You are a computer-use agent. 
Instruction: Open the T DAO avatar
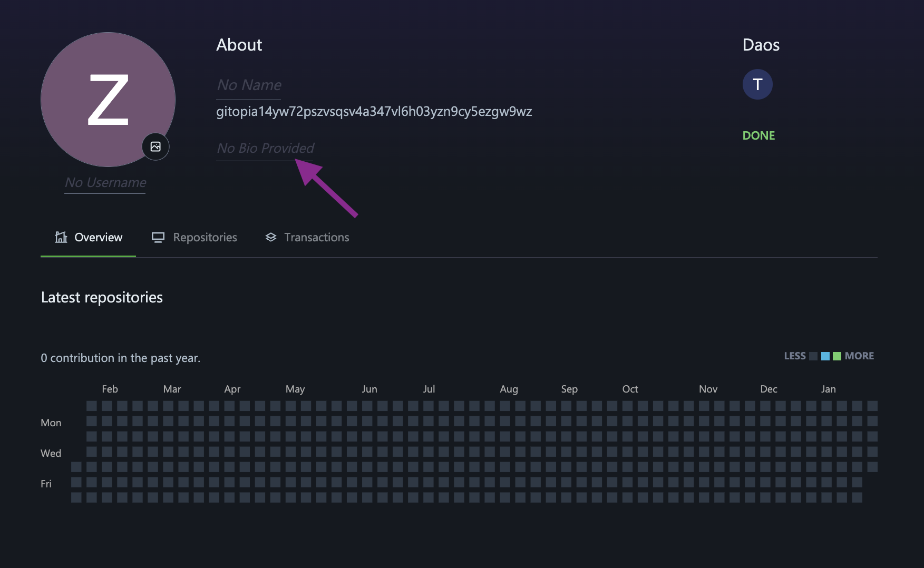(x=757, y=84)
